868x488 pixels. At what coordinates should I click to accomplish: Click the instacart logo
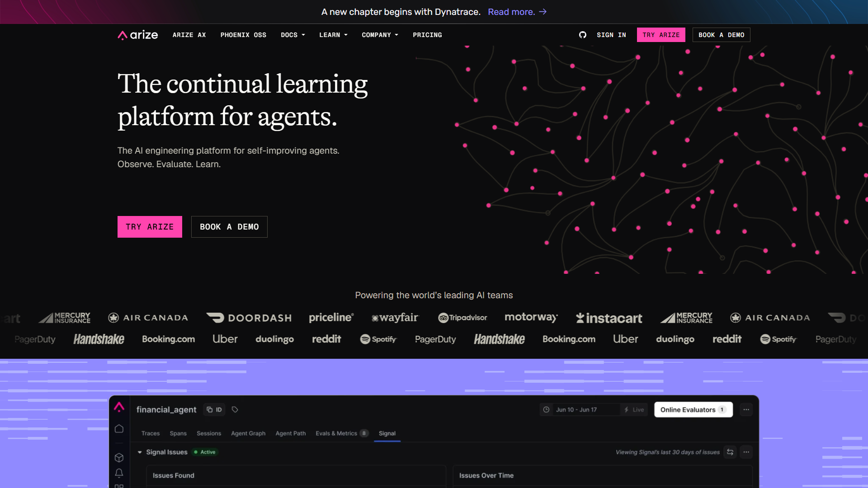pyautogui.click(x=609, y=318)
